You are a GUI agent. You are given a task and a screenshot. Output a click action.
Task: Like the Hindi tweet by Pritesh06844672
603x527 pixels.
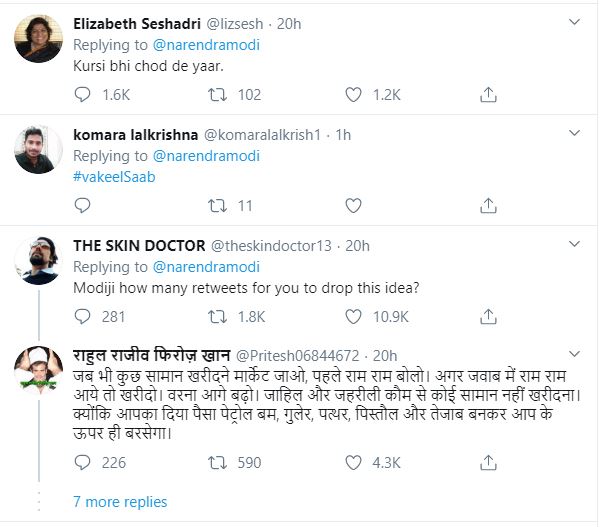coord(352,462)
